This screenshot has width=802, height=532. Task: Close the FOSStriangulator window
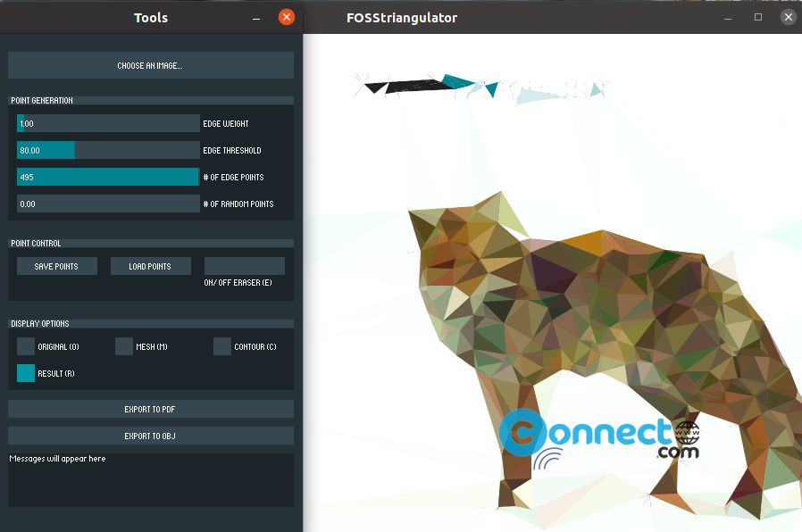(x=789, y=17)
